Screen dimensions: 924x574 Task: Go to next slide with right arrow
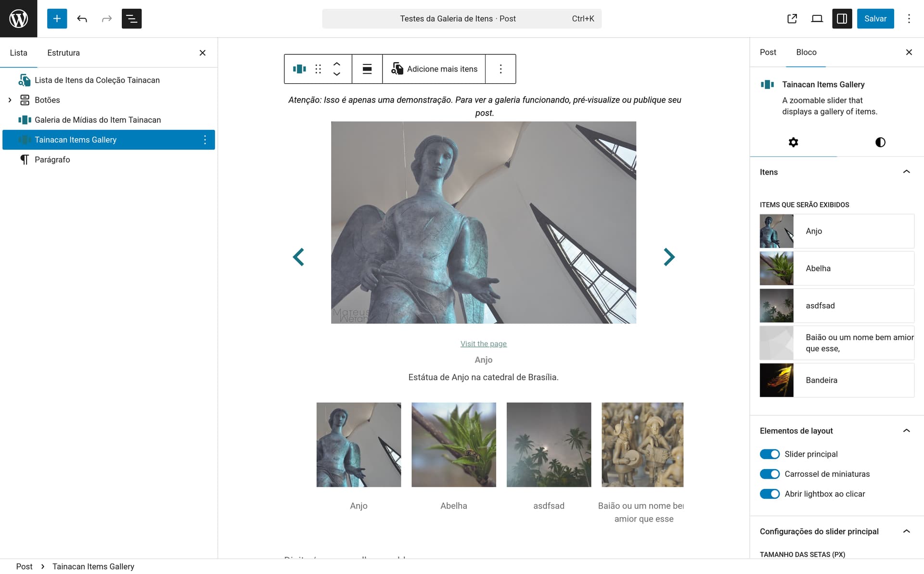point(669,257)
